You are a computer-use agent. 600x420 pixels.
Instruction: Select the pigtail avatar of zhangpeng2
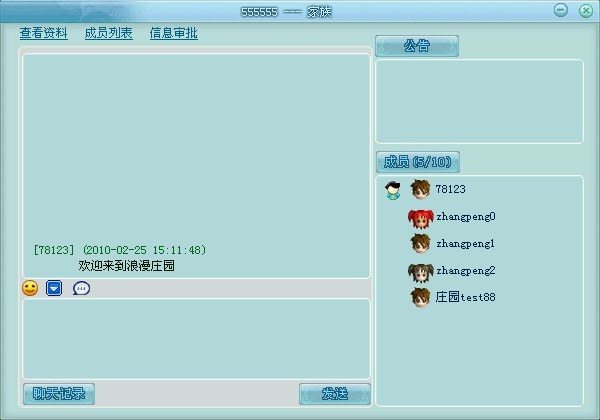point(421,271)
